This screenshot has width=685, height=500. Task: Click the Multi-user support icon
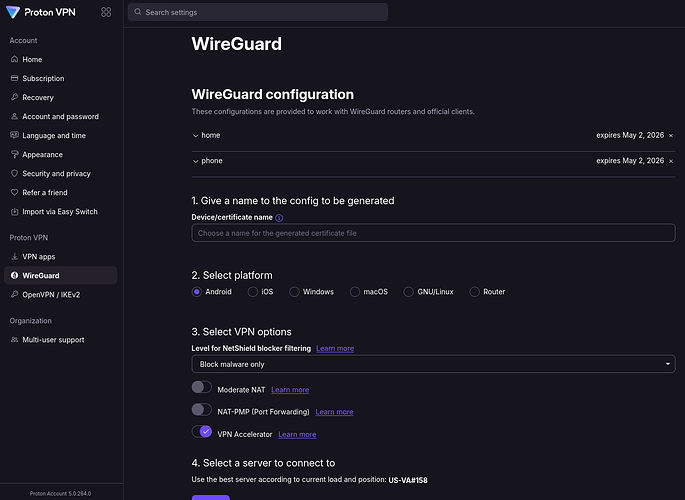[x=14, y=339]
